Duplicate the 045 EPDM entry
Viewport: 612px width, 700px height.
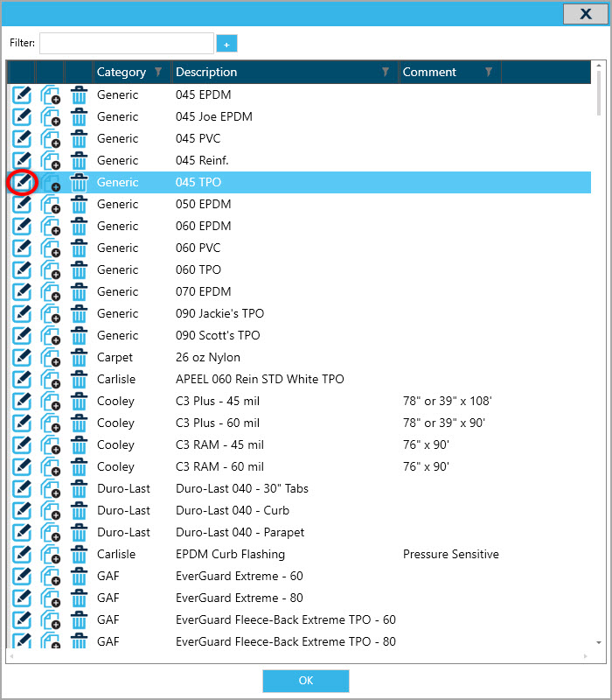(x=51, y=94)
